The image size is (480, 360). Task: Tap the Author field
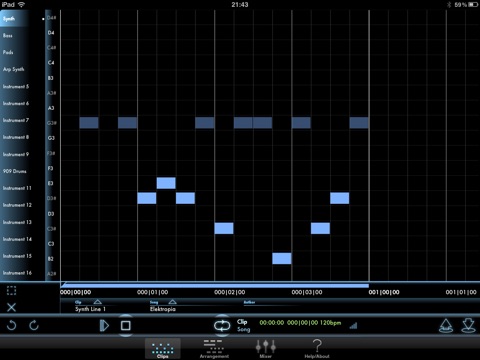[249, 302]
